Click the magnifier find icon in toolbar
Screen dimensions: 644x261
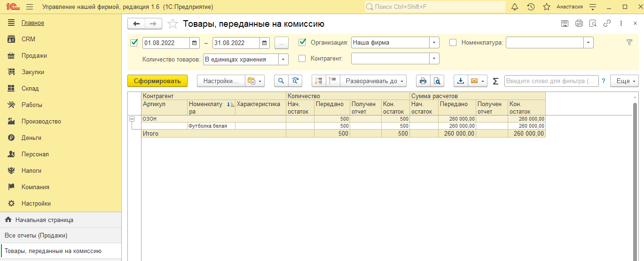point(281,81)
